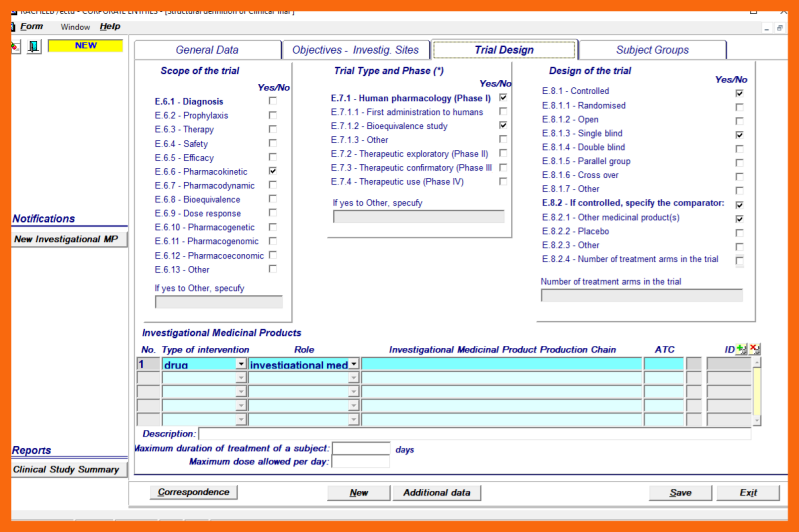Click the New button at the bottom

(359, 493)
